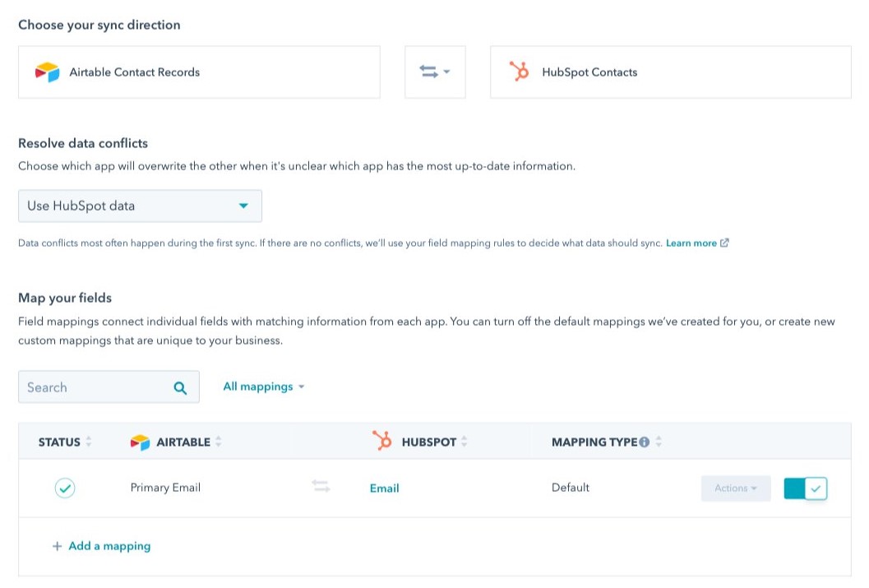This screenshot has height=588, width=869.
Task: Click the plus icon beside Add a mapping
Action: tap(57, 546)
